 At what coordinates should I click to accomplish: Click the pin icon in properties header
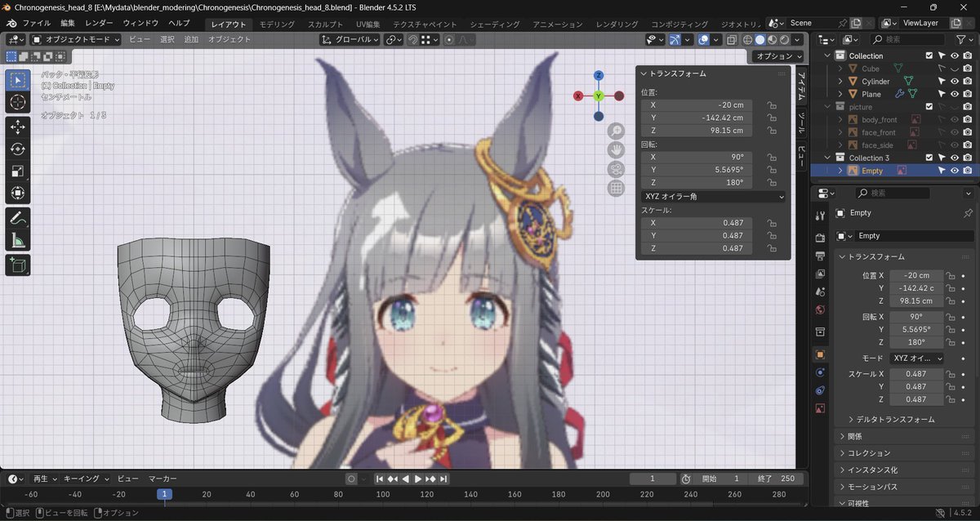969,213
